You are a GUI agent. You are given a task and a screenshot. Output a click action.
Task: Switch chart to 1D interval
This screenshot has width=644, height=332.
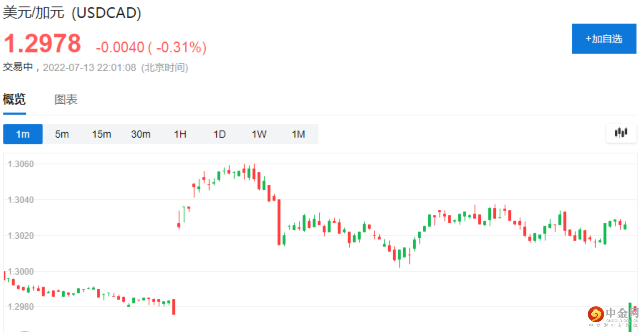[x=220, y=134]
